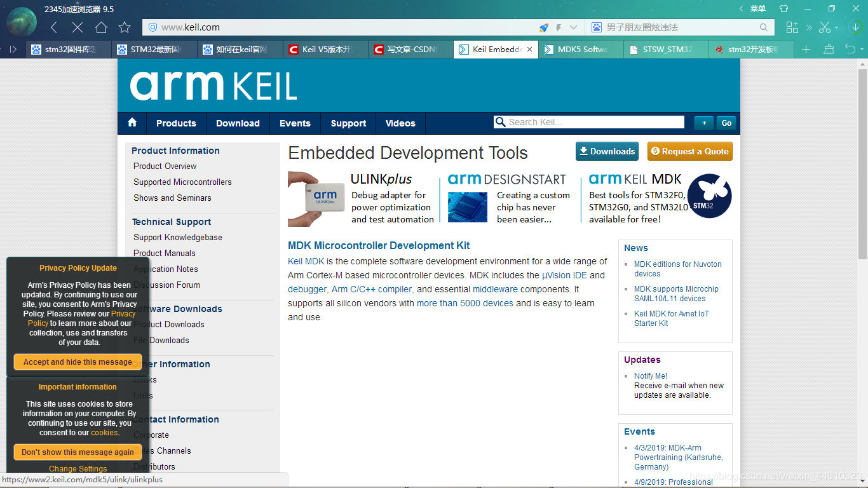Expand more toolbar items double chevron
This screenshot has height=488, width=868.
click(x=809, y=27)
